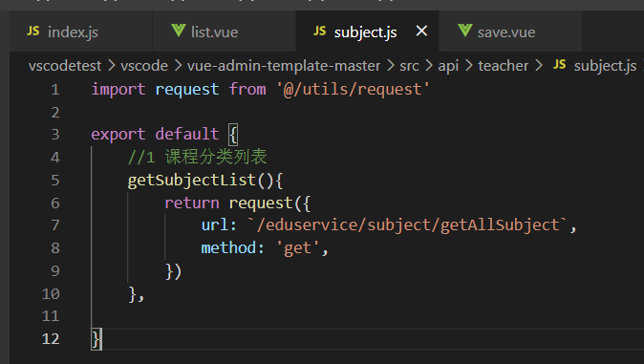Click the chevron after teacher breadcrumb
This screenshot has height=364, width=644.
click(539, 66)
